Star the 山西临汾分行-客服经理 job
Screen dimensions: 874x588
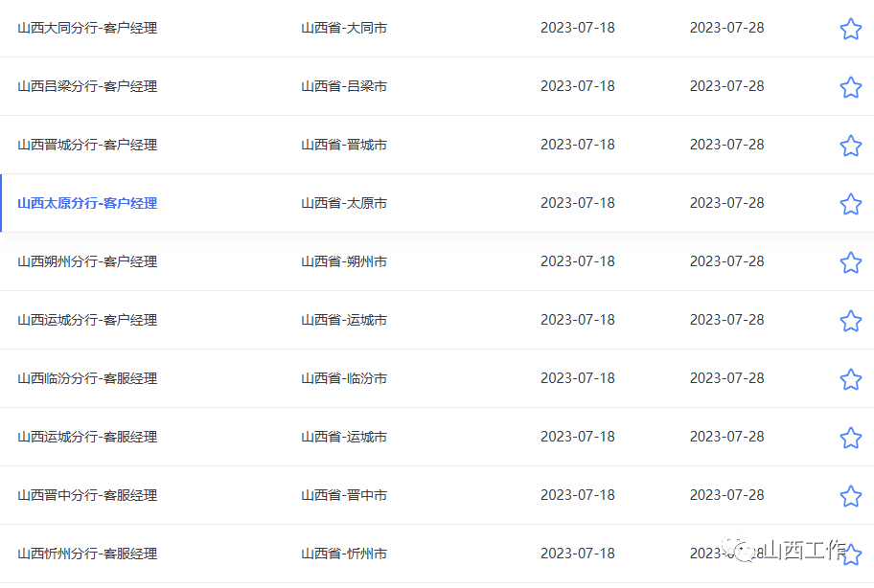pyautogui.click(x=851, y=380)
